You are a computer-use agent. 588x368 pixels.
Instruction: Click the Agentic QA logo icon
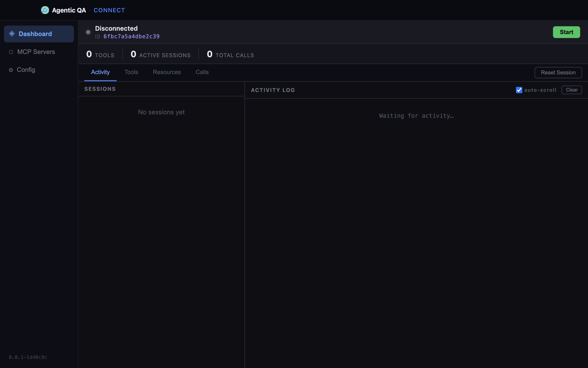tap(45, 10)
